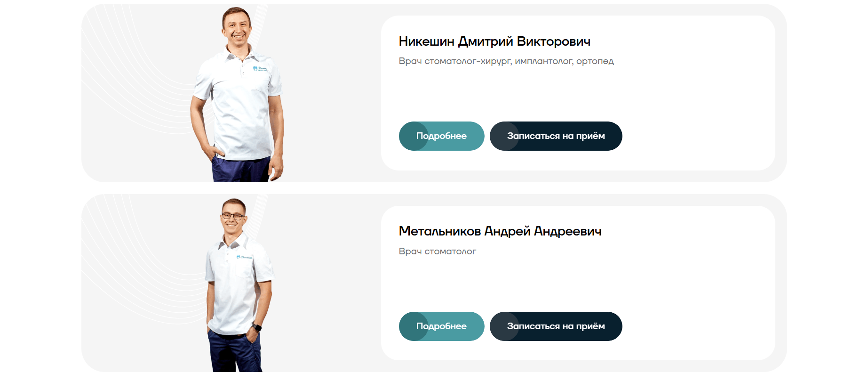Click the blue trousers of doctor Никешин
The width and height of the screenshot is (868, 373).
241,170
